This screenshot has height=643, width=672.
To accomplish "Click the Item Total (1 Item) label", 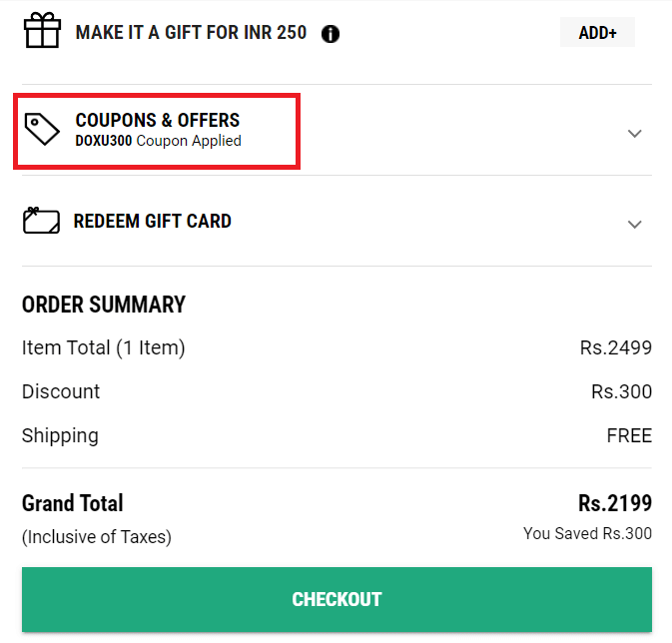I will tap(104, 347).
